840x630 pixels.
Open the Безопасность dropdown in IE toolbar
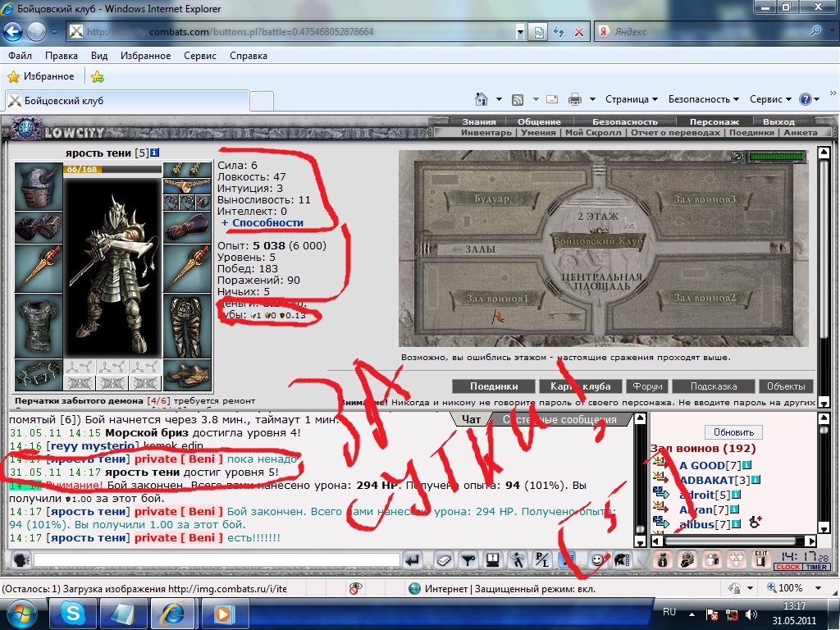[x=703, y=99]
